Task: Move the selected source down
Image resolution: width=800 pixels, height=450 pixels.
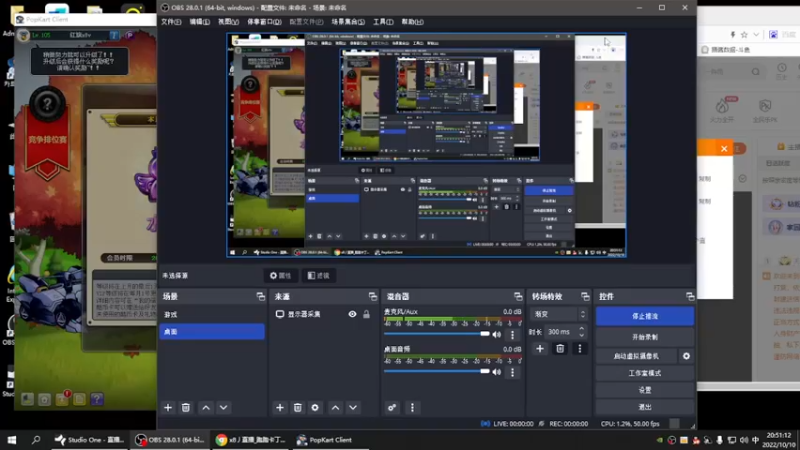Action: point(353,408)
